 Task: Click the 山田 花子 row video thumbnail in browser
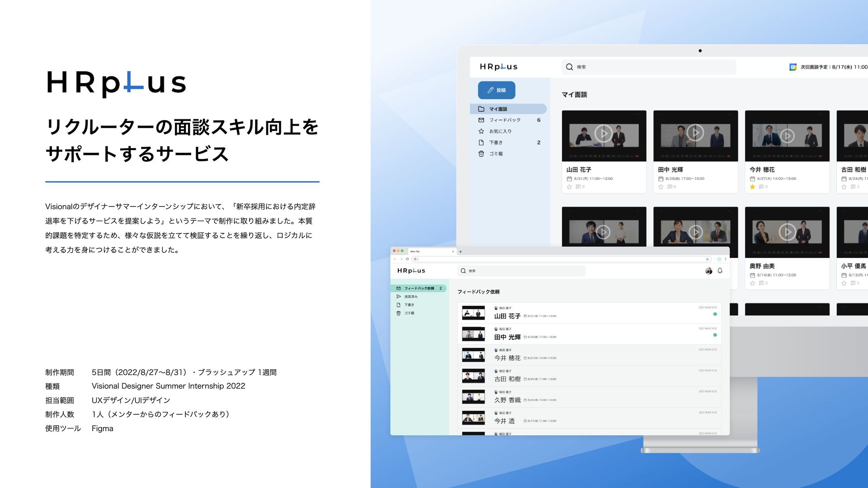tap(473, 313)
